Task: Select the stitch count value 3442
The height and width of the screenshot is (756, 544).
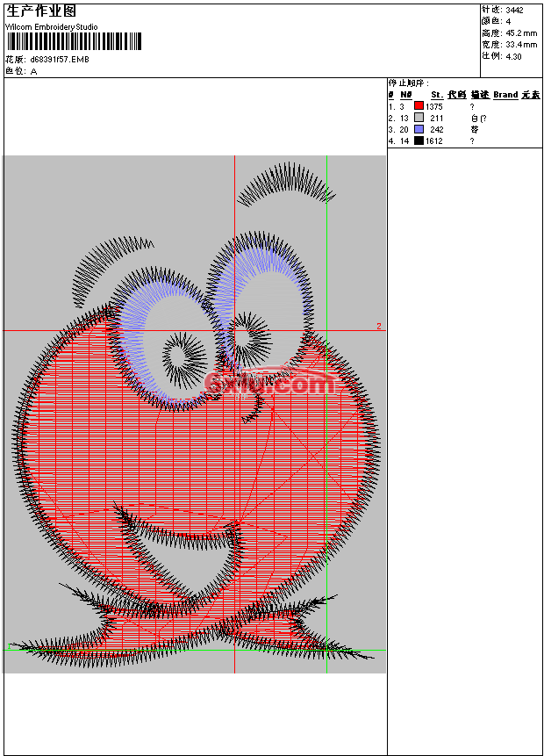Action: tap(515, 11)
